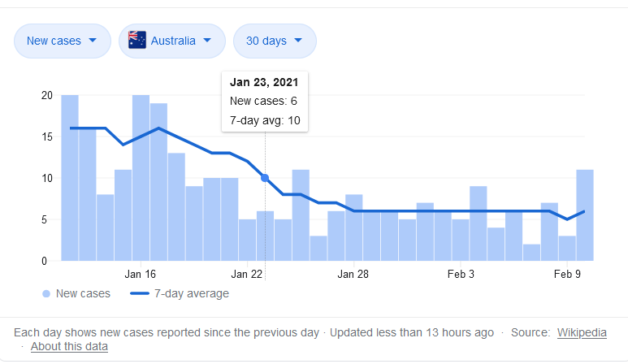Click the 7-day average legend line
This screenshot has width=628, height=364.
(x=139, y=293)
